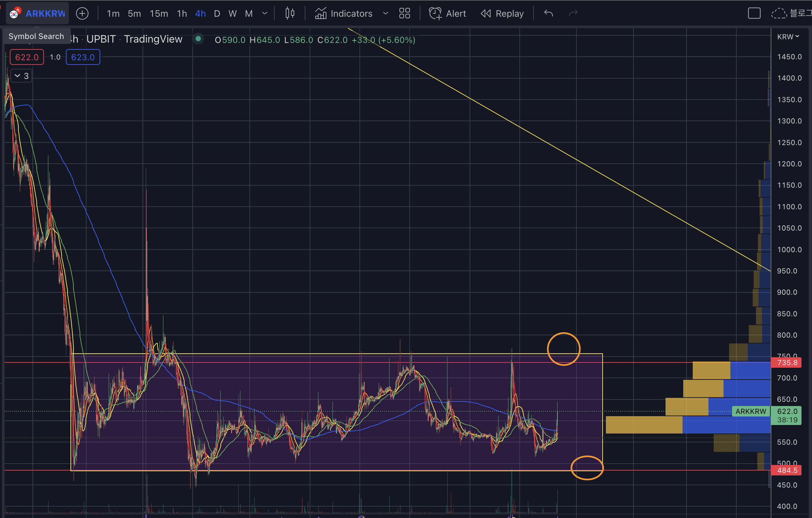The height and width of the screenshot is (518, 812).
Task: Click the ARKKRW symbol label on price scale
Action: pyautogui.click(x=751, y=411)
